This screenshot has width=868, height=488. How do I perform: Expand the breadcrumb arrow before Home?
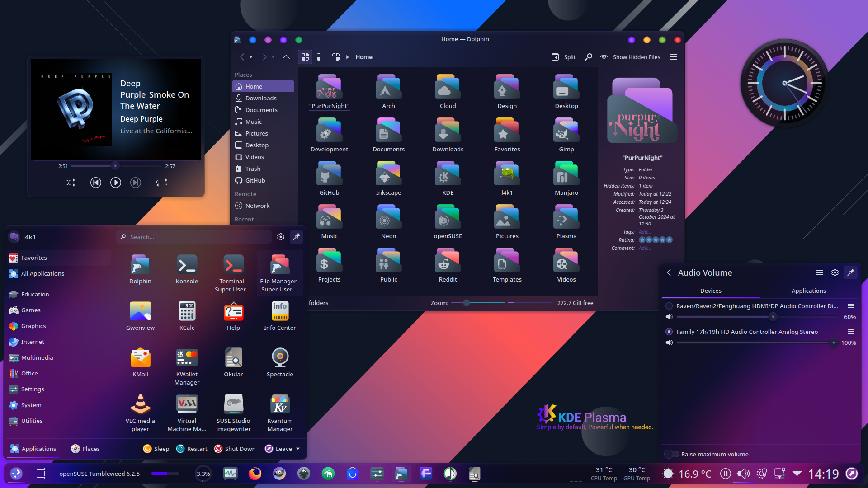pos(348,57)
